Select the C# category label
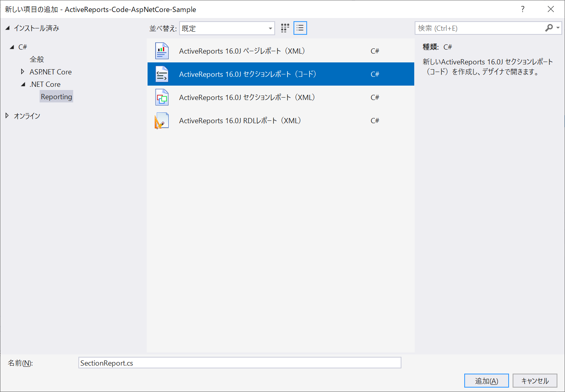This screenshot has width=565, height=392. click(x=23, y=47)
